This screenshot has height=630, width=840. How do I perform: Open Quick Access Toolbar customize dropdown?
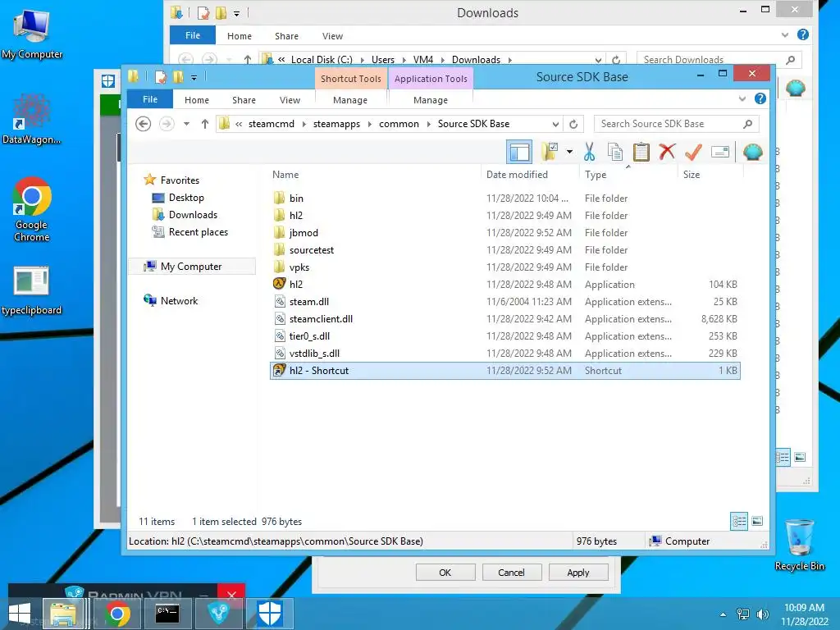pos(194,78)
